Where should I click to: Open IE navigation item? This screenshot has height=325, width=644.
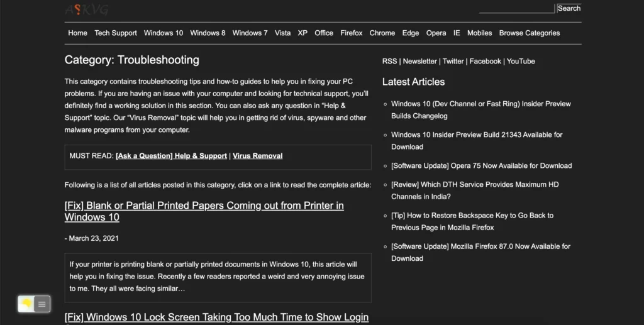click(457, 33)
